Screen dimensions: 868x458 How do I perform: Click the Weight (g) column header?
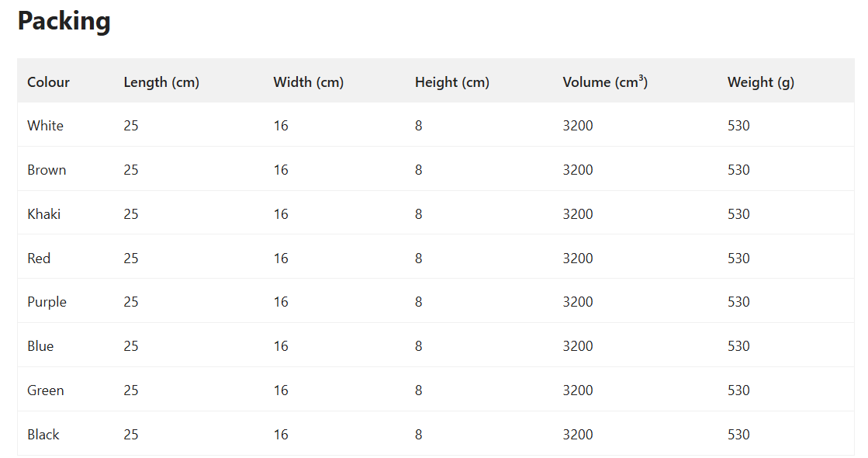pos(760,82)
